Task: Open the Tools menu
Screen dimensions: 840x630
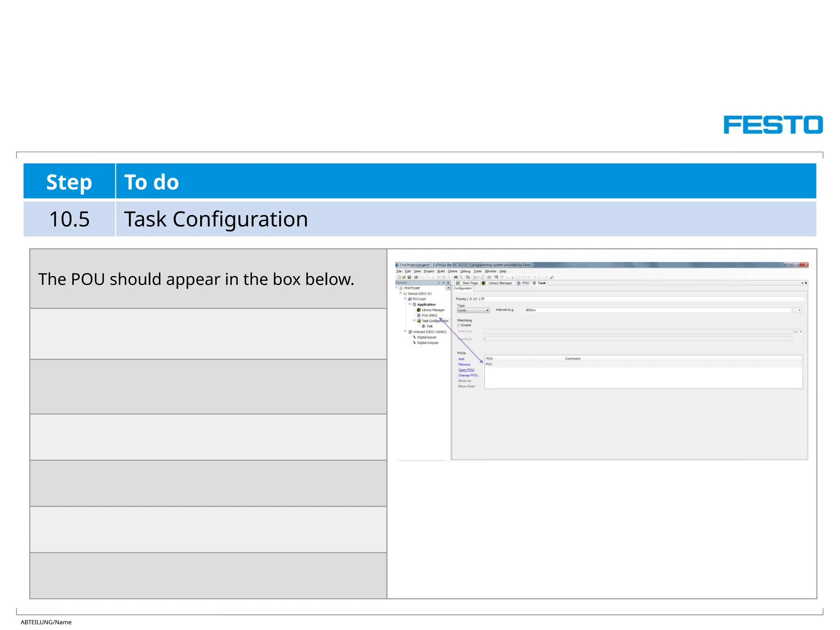Action: click(477, 271)
